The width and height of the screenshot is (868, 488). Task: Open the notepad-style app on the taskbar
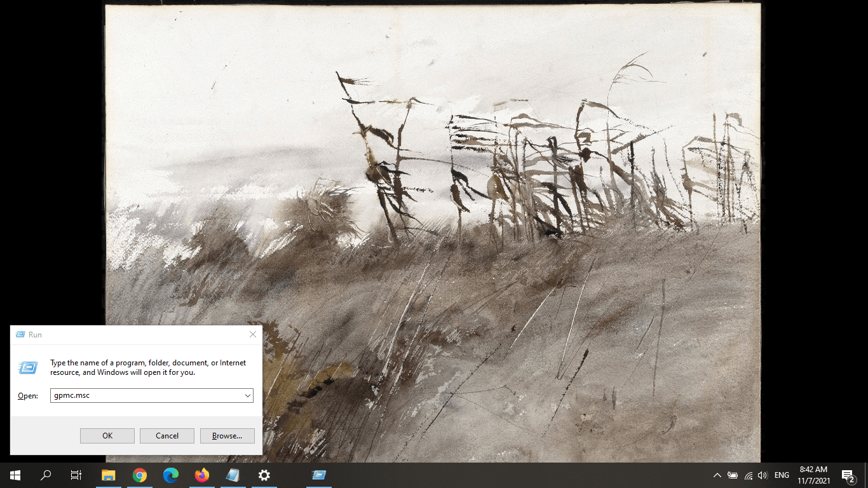pyautogui.click(x=233, y=475)
